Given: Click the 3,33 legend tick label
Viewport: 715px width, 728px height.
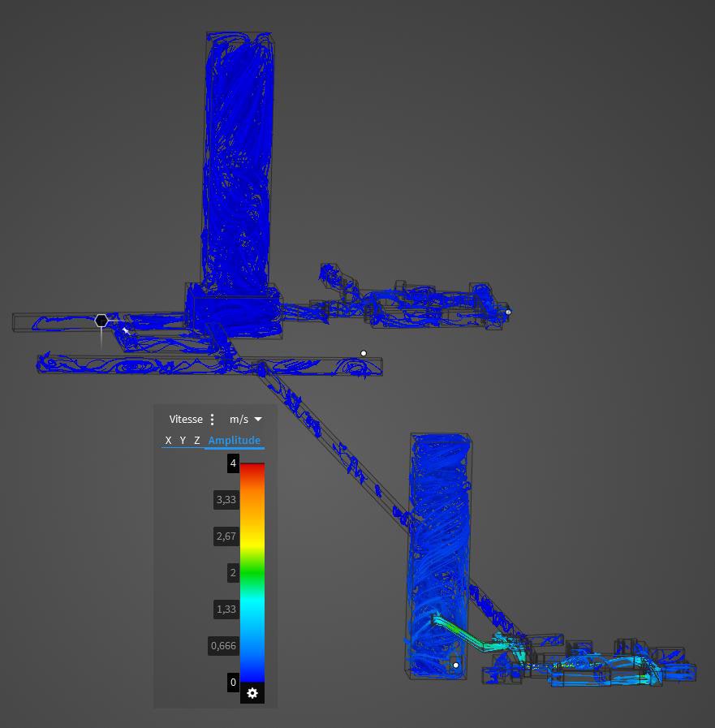Looking at the screenshot, I should 226,500.
